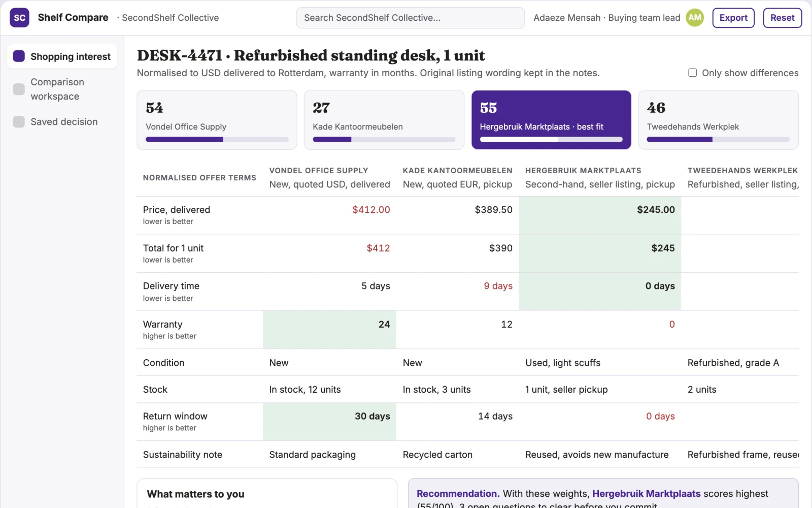Image resolution: width=812 pixels, height=508 pixels.
Task: Click the Kade Kantoormeubelen column header
Action: click(x=457, y=178)
